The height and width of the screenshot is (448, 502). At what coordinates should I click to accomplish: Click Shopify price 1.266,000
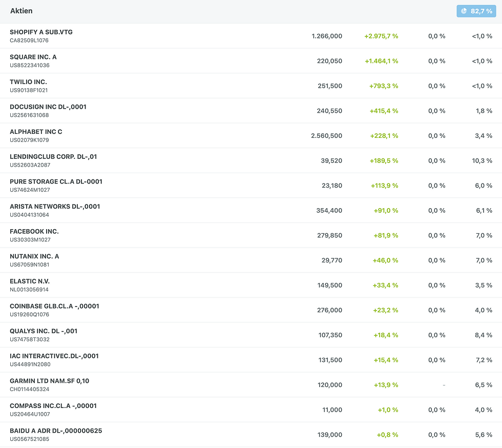327,36
